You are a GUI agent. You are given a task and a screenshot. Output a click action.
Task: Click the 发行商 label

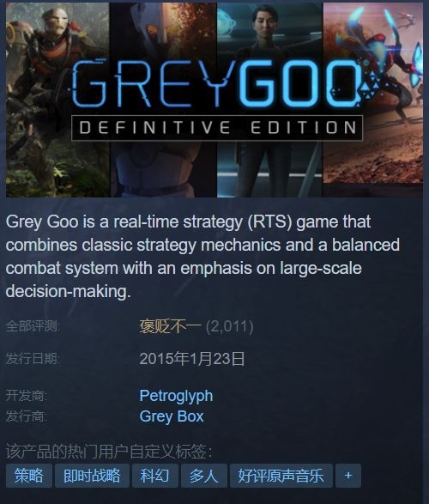[x=27, y=416]
